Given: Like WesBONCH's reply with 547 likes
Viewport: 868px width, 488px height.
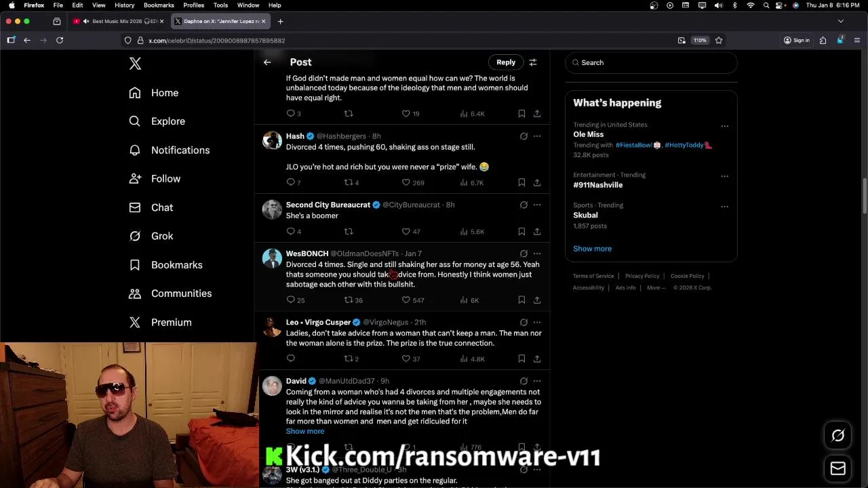Looking at the screenshot, I should click(412, 300).
